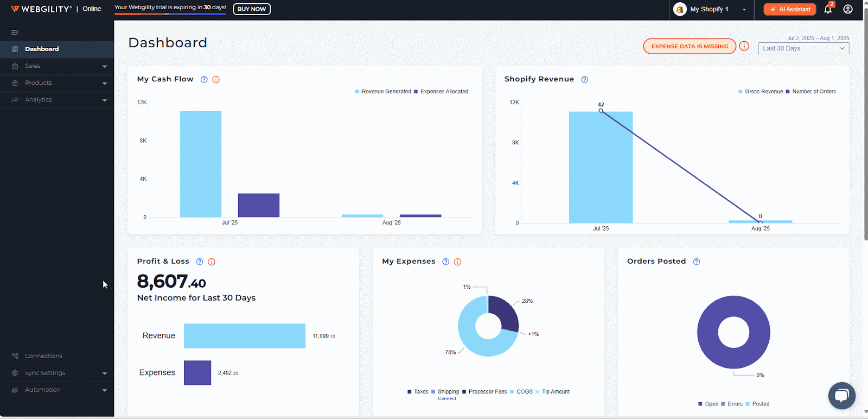This screenshot has width=868, height=419.
Task: Toggle the Revenue Generated legend series
Action: click(x=383, y=92)
